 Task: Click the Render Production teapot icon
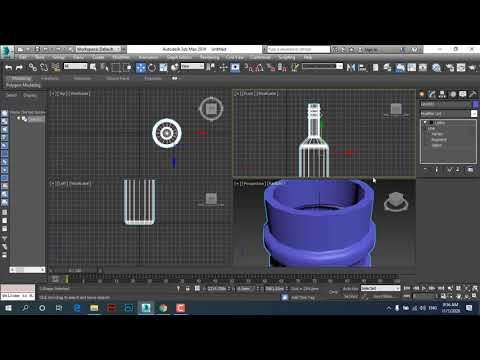[x=472, y=68]
